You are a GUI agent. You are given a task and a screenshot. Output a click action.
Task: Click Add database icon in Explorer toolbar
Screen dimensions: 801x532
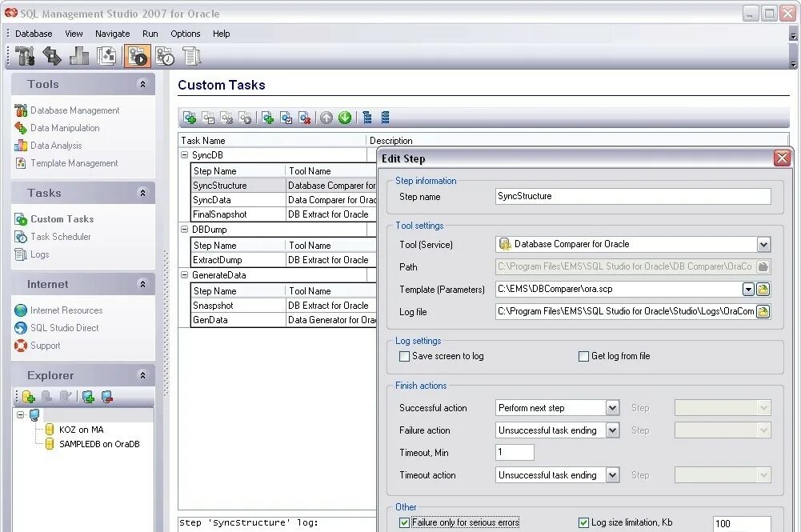coord(28,397)
